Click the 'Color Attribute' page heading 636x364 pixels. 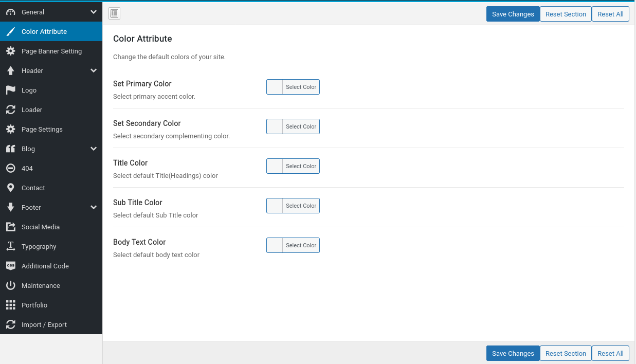[x=142, y=39]
